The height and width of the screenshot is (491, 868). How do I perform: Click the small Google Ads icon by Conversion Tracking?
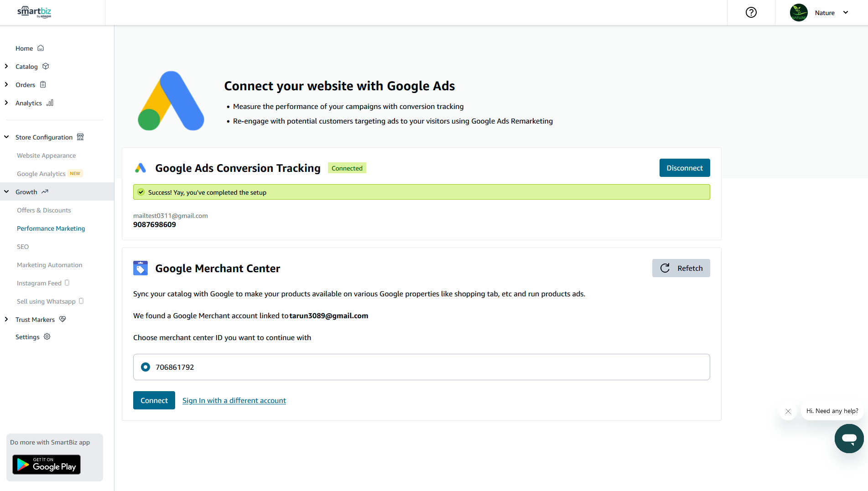pos(140,168)
